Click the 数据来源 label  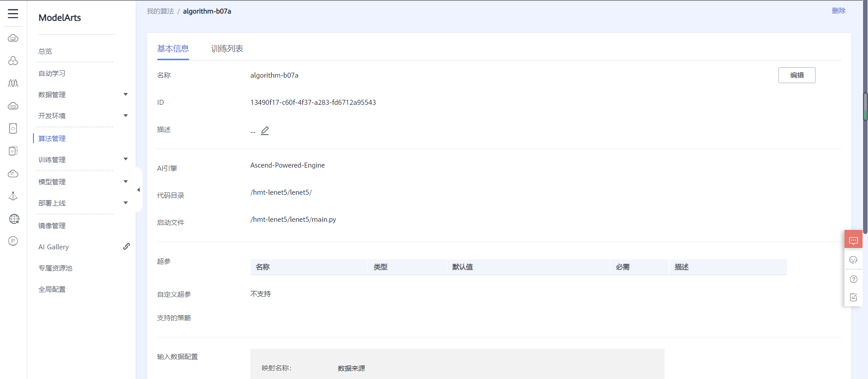coord(351,369)
